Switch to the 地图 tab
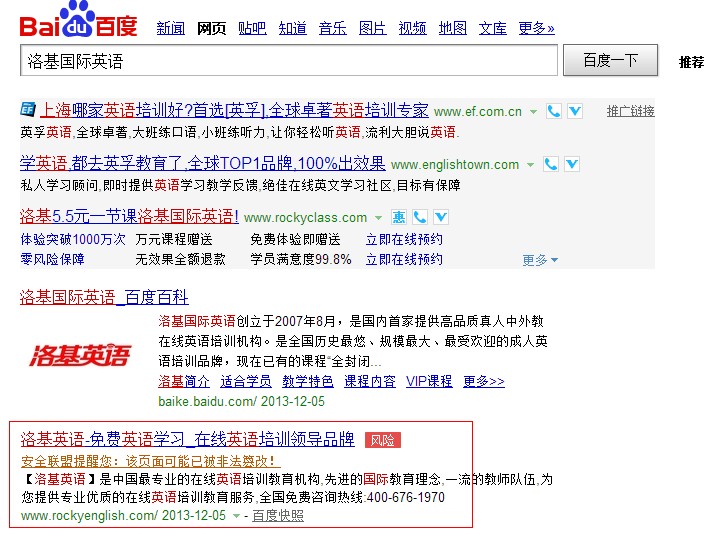Screen dimensions: 705x538 pyautogui.click(x=452, y=28)
